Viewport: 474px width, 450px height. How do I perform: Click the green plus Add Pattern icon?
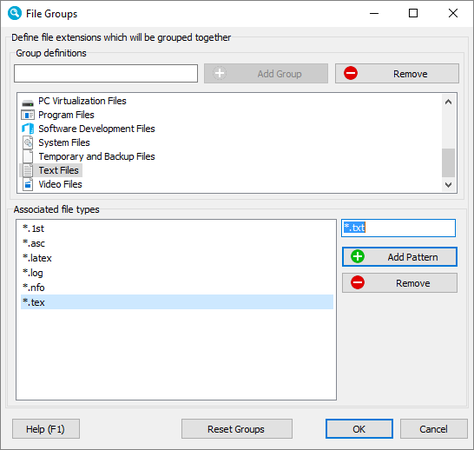click(x=358, y=257)
